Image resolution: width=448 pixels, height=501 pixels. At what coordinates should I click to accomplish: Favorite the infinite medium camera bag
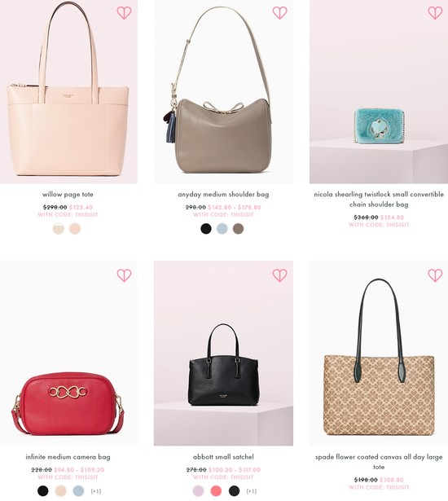pyautogui.click(x=124, y=275)
